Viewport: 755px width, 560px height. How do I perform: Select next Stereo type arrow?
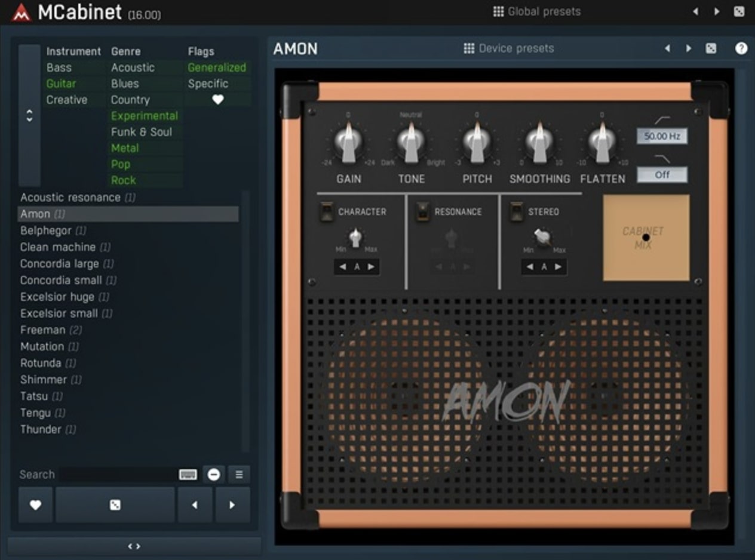[x=558, y=267]
